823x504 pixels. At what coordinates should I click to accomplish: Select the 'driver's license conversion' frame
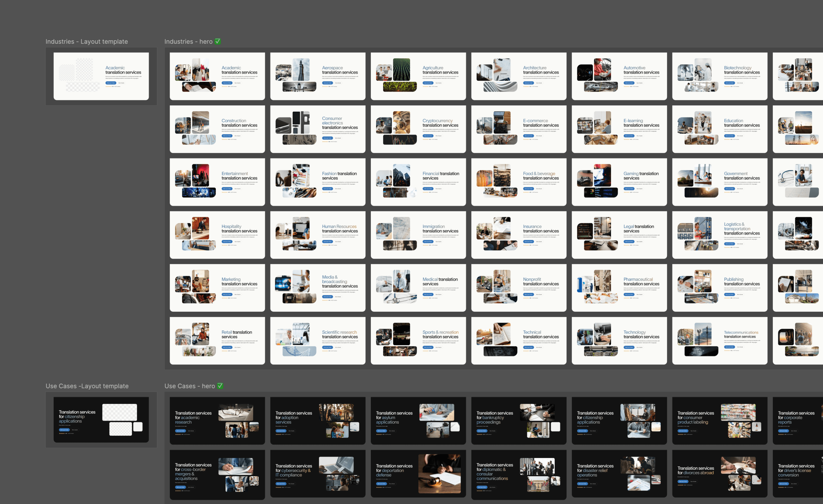click(798, 474)
